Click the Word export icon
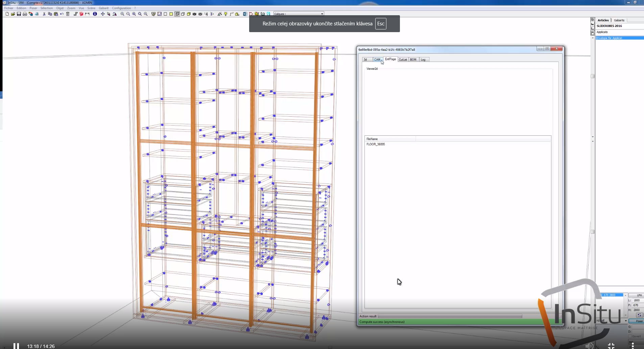Viewport: 644px width, 349px height. (245, 14)
